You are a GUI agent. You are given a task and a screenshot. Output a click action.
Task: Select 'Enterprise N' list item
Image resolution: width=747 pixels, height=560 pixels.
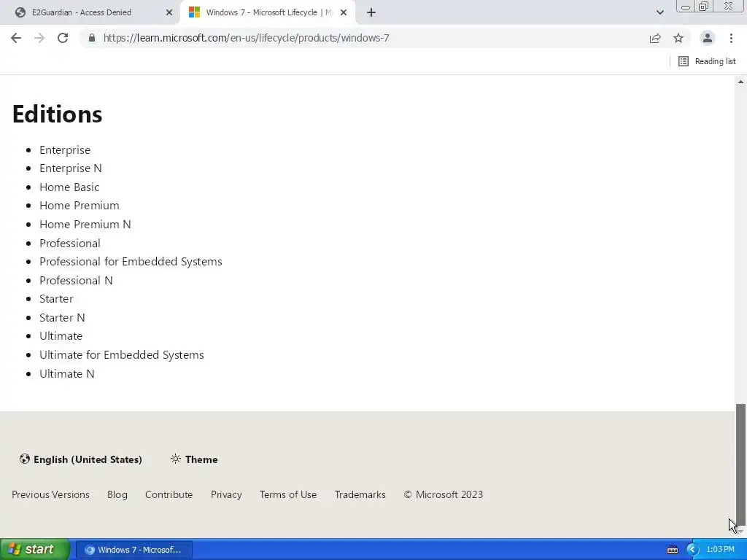(x=71, y=168)
